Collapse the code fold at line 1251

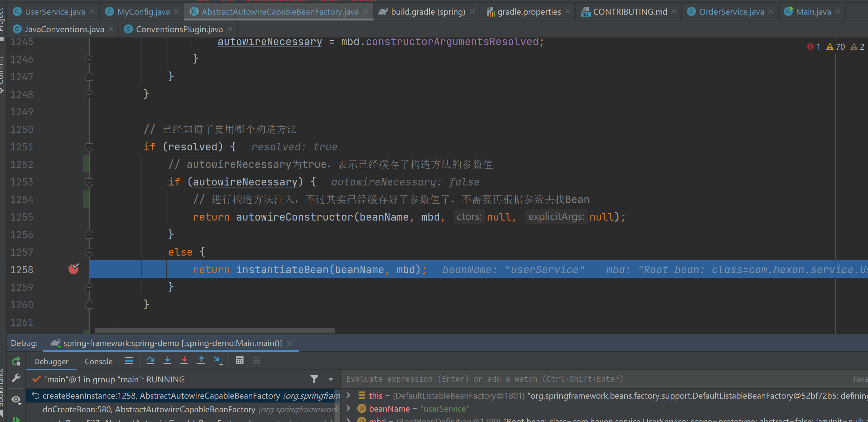[x=89, y=147]
